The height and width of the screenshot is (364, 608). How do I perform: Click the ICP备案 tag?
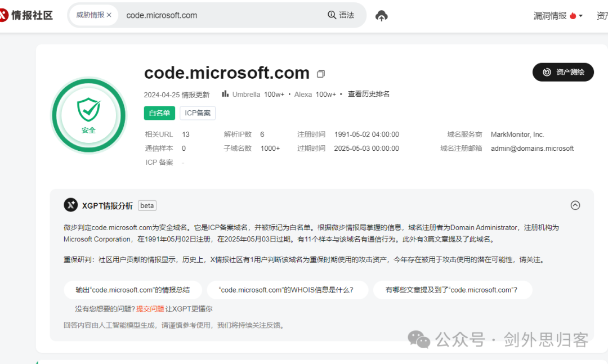point(198,113)
